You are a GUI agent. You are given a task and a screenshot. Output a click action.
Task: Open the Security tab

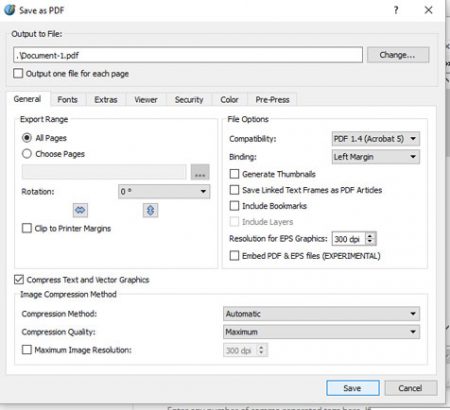point(189,100)
